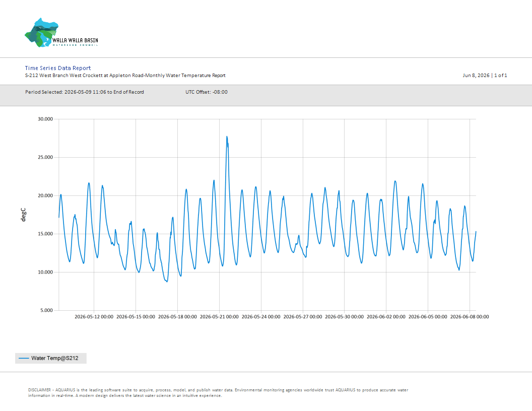Click the 2026-05-21 00:00 x-axis label

pos(219,317)
